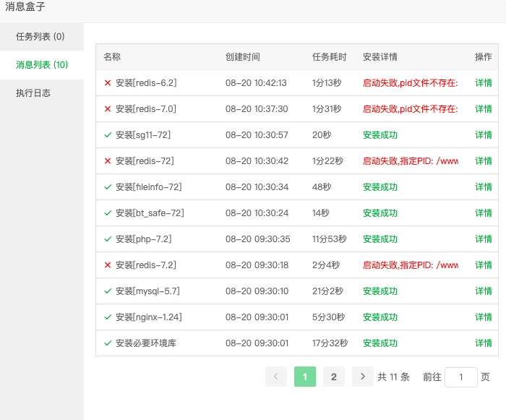This screenshot has height=420, width=506.
Task: Click the red X icon beside redis-6.2
Action: coord(108,83)
